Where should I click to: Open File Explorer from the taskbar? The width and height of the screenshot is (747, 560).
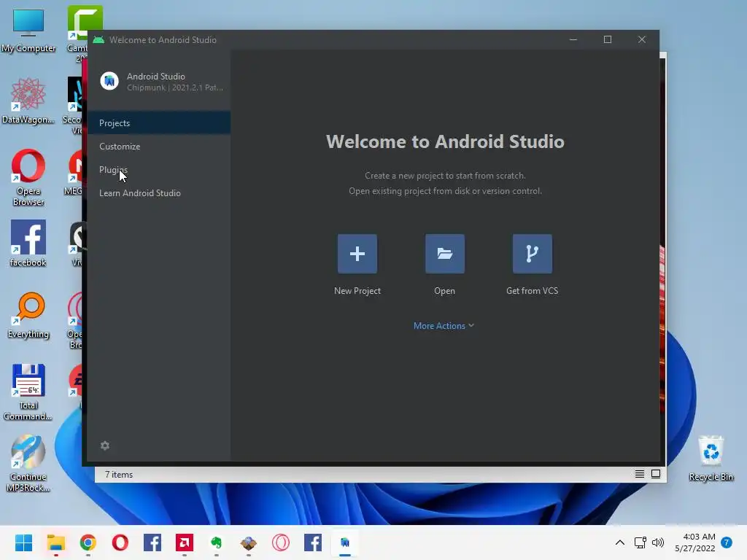(55, 542)
